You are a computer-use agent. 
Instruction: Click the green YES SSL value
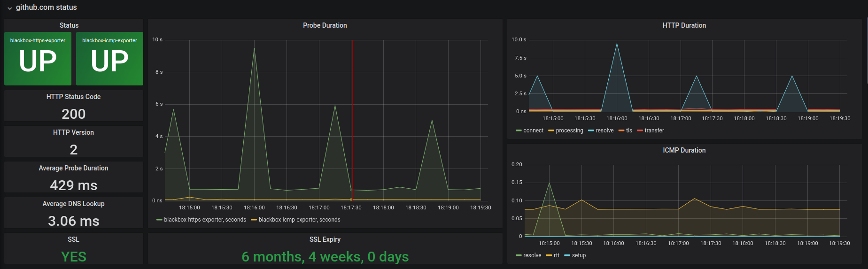coord(73,256)
